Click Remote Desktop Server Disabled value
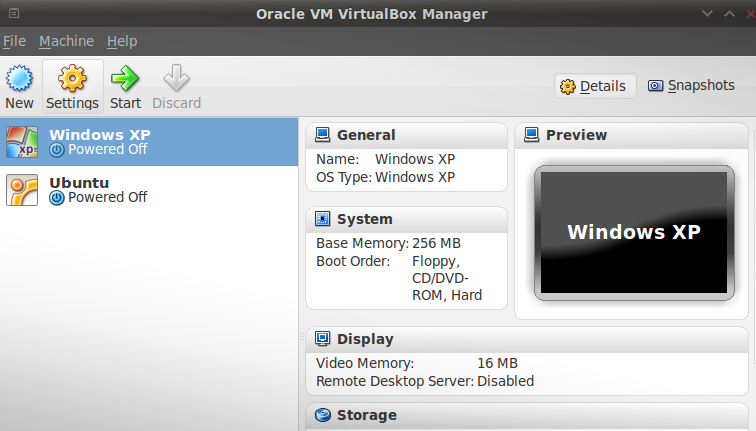756x431 pixels. (505, 381)
